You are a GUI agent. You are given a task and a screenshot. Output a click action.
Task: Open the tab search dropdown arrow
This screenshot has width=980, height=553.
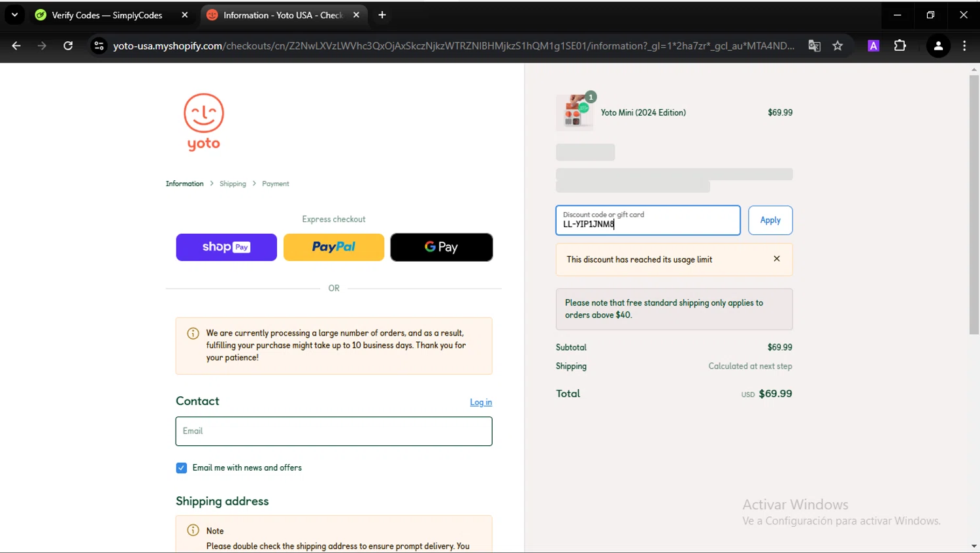click(14, 14)
